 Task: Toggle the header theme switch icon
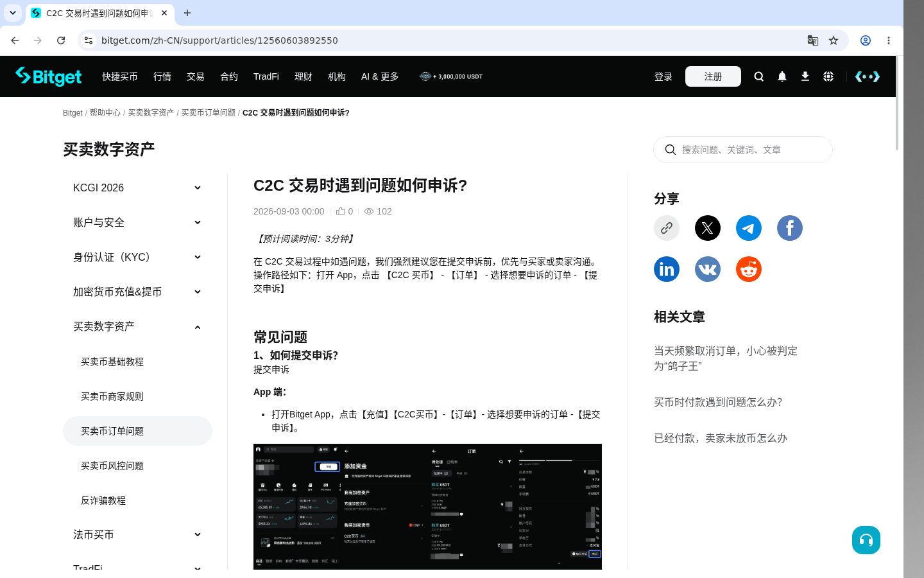coord(867,76)
